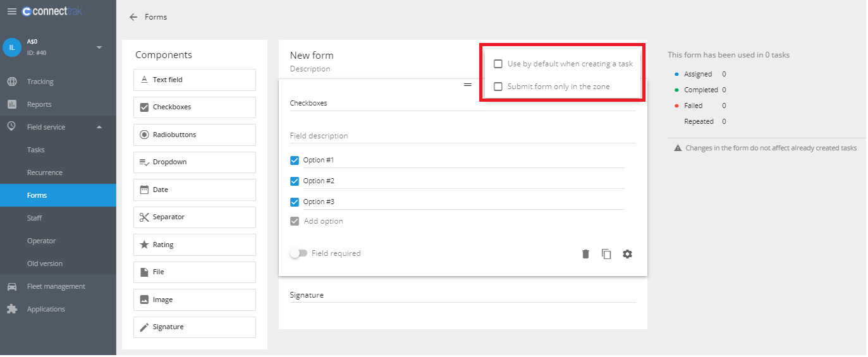Turn on the Field required switch

[298, 253]
